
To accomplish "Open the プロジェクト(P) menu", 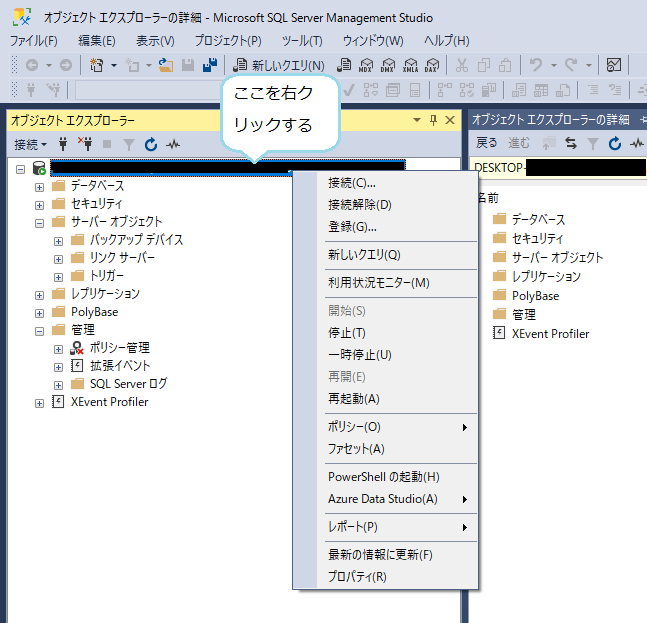I will click(228, 41).
